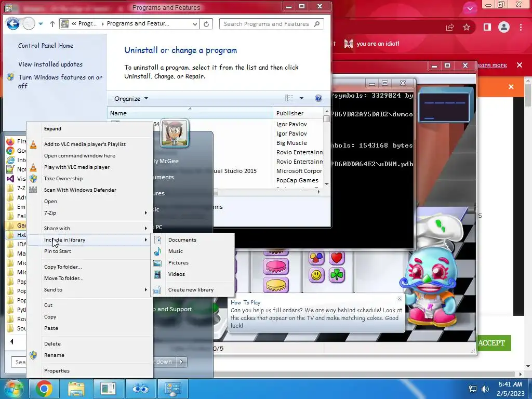Select the yellow frosting cake layer

tap(276, 285)
